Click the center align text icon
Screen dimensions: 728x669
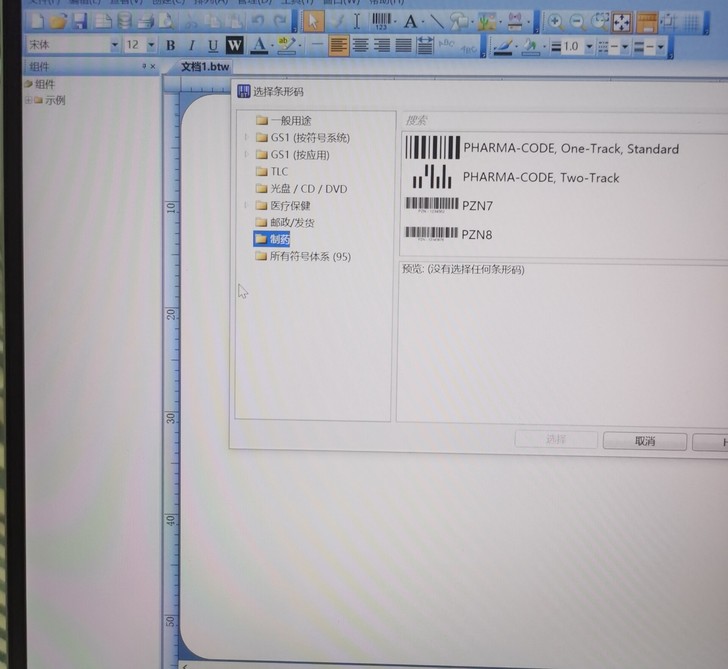(x=361, y=45)
